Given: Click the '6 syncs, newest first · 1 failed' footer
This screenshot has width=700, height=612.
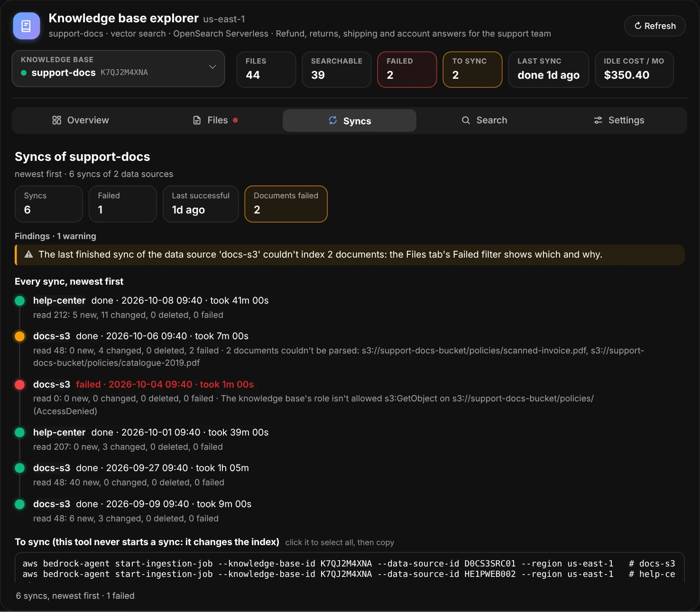Looking at the screenshot, I should pyautogui.click(x=75, y=596).
